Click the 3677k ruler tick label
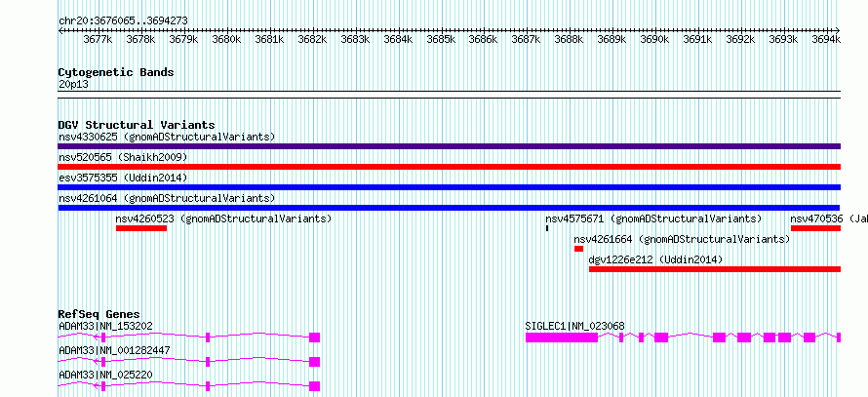This screenshot has width=868, height=397. click(x=98, y=40)
